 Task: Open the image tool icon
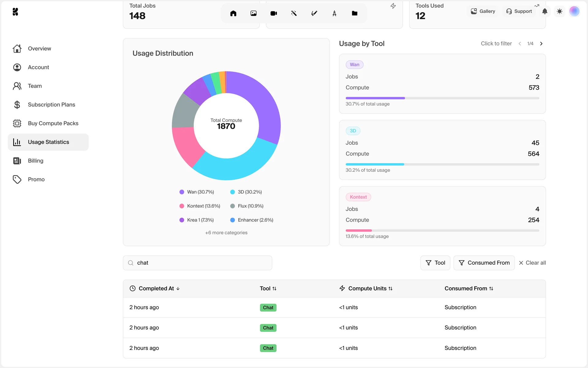(253, 13)
